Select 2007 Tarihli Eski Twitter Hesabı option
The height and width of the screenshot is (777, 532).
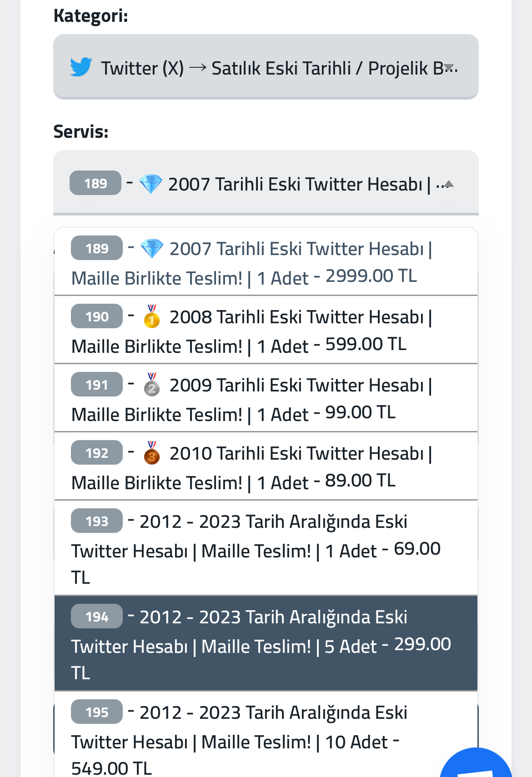[x=266, y=262]
